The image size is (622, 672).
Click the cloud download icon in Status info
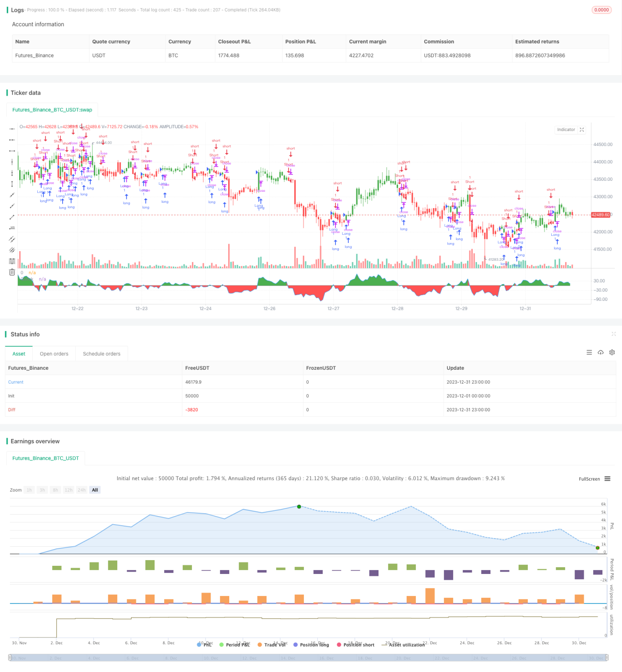(600, 353)
